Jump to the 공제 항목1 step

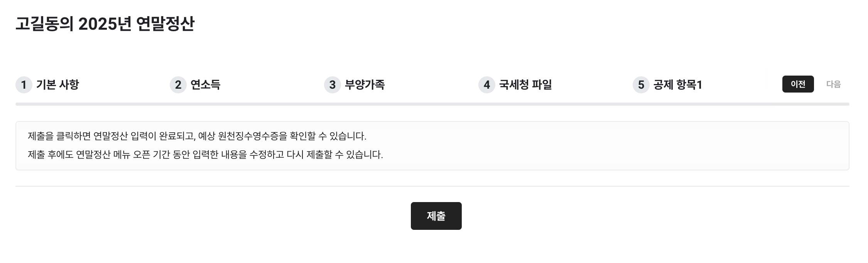click(677, 85)
